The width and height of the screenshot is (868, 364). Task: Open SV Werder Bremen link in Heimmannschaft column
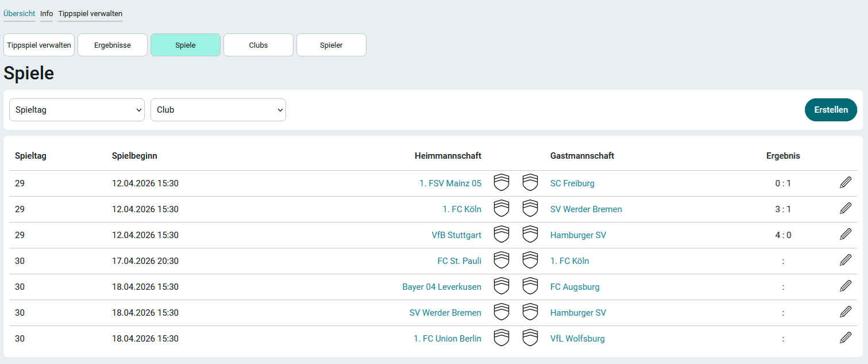pos(445,313)
